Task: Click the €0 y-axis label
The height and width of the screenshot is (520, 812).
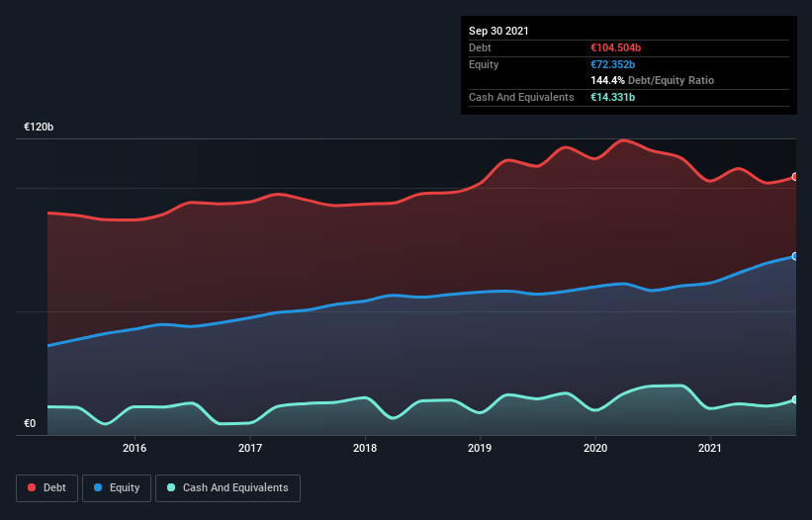Action: [30, 423]
